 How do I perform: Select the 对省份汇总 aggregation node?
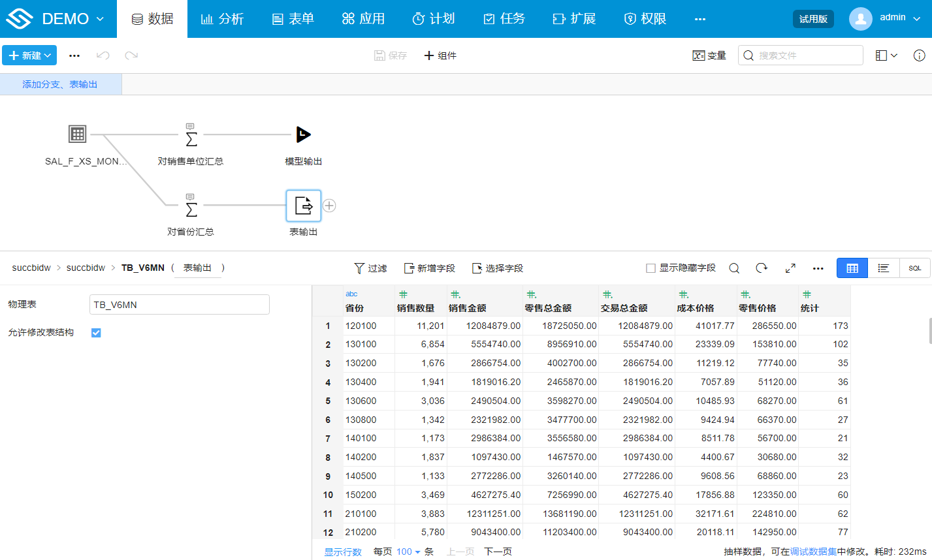pos(191,209)
